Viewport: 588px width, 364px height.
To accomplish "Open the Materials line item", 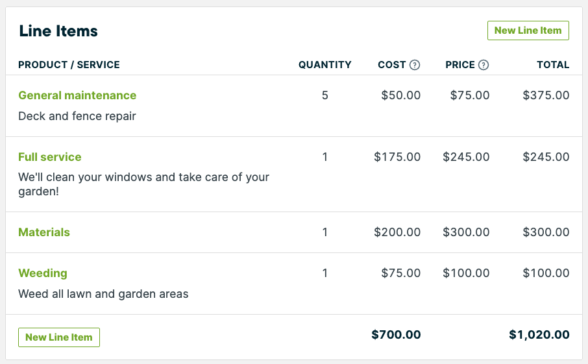I will (44, 232).
